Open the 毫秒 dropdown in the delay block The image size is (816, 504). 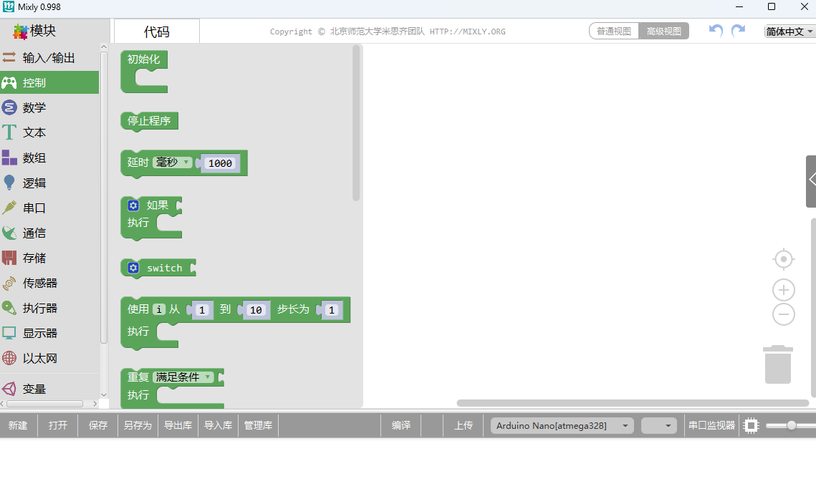point(171,163)
